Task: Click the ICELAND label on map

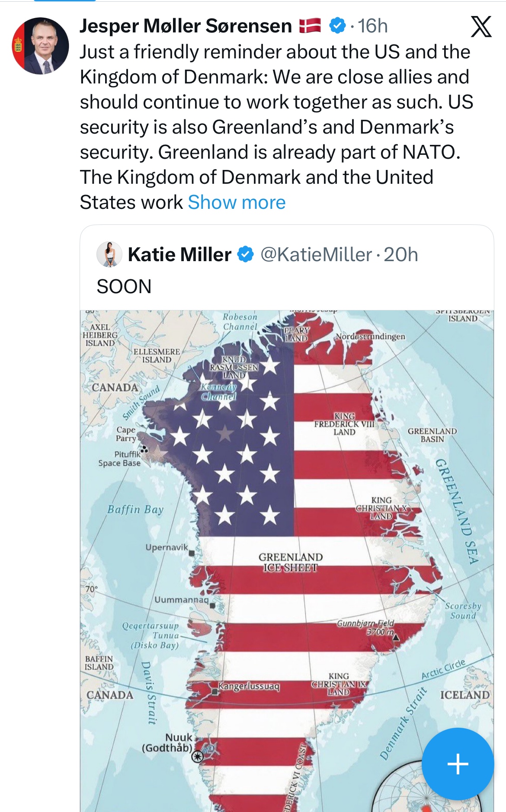Action: click(465, 695)
